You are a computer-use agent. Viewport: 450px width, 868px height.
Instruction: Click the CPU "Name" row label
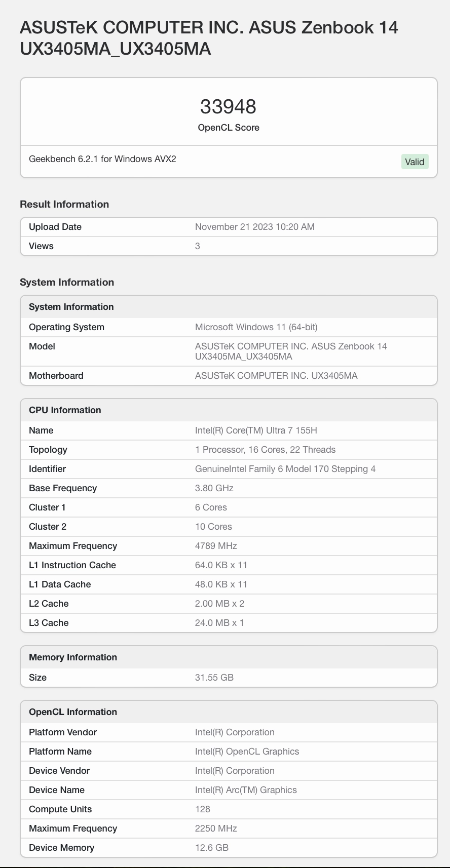[x=41, y=430]
